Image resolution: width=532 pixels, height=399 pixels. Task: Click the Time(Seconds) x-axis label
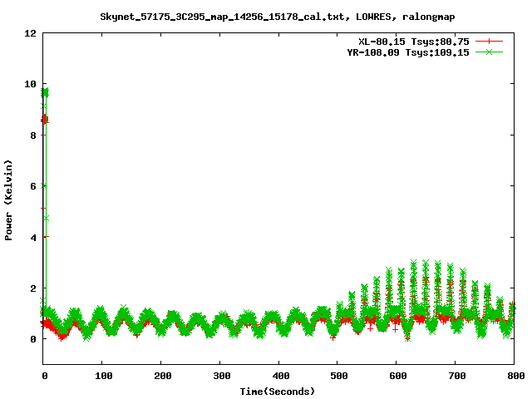click(277, 392)
